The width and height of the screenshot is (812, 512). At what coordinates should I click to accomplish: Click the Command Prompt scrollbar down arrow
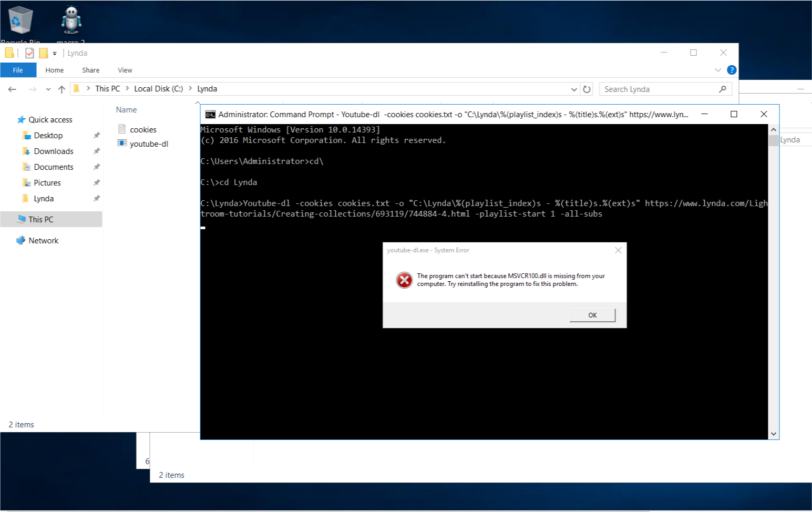click(774, 434)
